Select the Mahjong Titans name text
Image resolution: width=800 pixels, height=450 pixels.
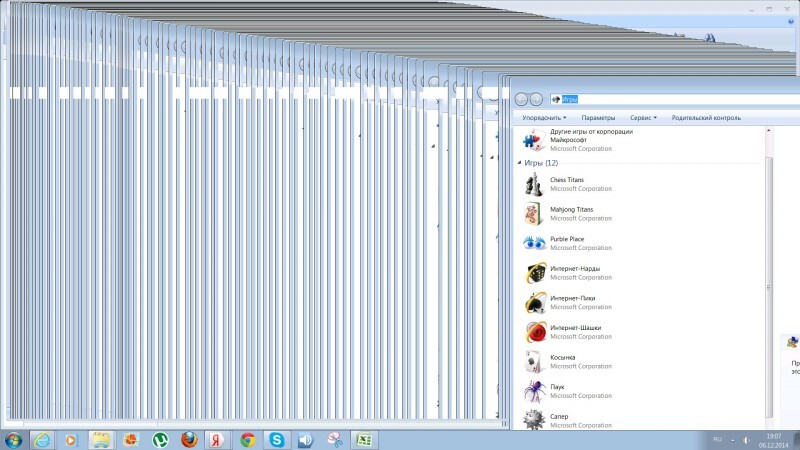click(571, 209)
